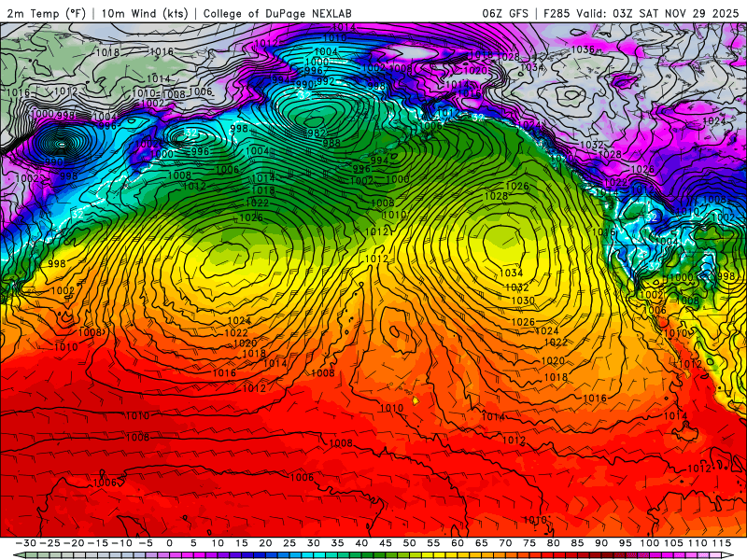Image resolution: width=747 pixels, height=560 pixels.
Task: Click the "10m Wind (kts)" header text
Action: [145, 13]
